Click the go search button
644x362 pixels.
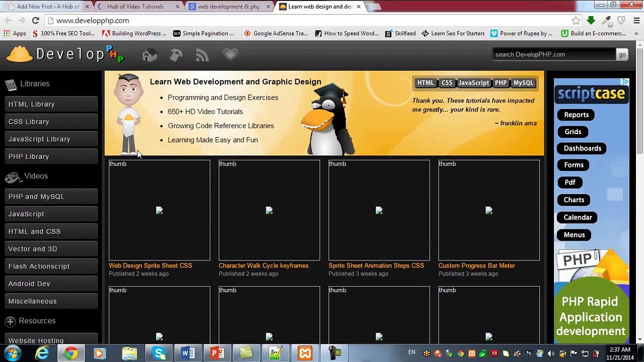pos(622,54)
